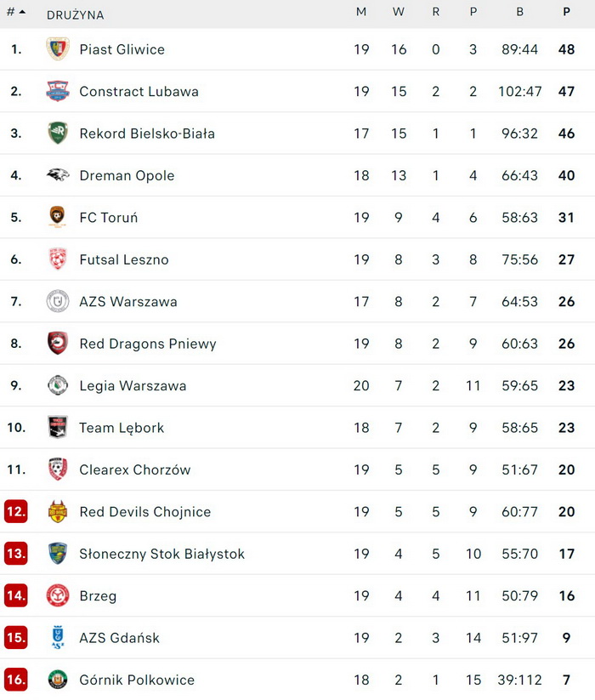This screenshot has height=700, width=595.
Task: Click the Górnik Polkowice crest
Action: click(58, 680)
